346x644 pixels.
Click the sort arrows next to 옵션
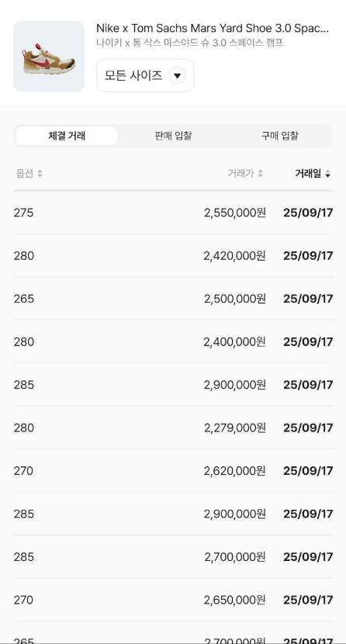point(40,173)
